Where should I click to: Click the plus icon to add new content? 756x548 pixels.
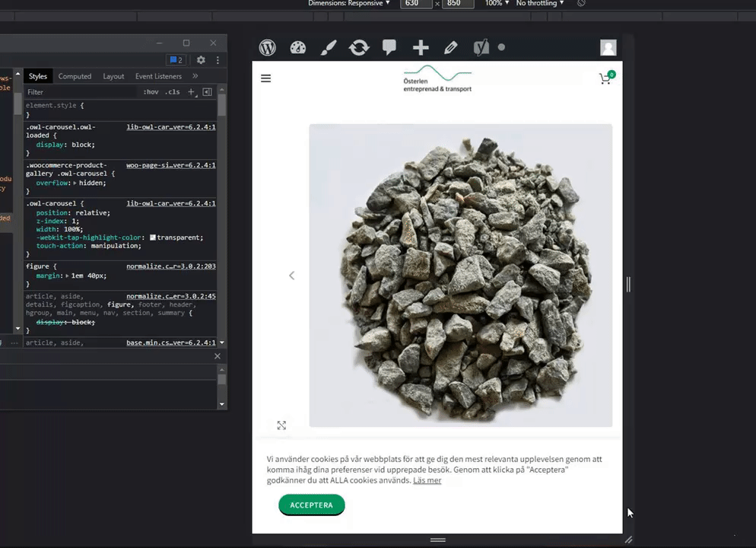[421, 47]
